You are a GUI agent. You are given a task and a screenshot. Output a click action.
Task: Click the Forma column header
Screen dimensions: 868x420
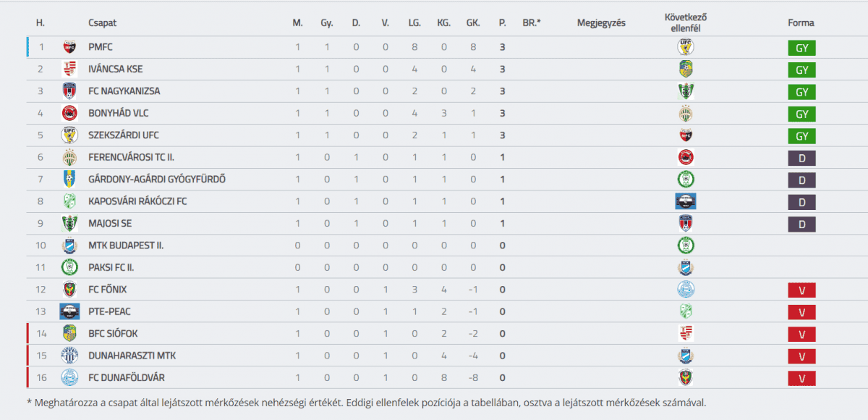pyautogui.click(x=801, y=22)
